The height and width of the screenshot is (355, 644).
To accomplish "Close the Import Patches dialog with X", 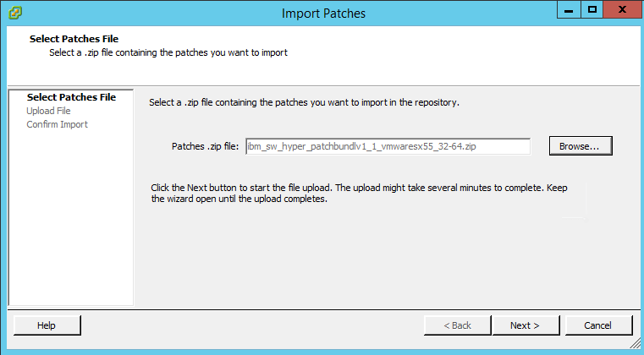I will (x=622, y=10).
